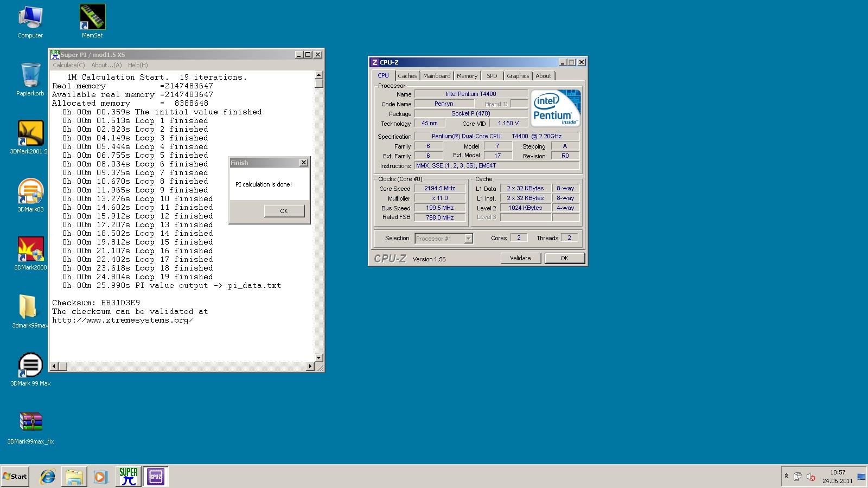868x488 pixels.
Task: Click the Validate button in CPU-Z
Action: click(520, 258)
